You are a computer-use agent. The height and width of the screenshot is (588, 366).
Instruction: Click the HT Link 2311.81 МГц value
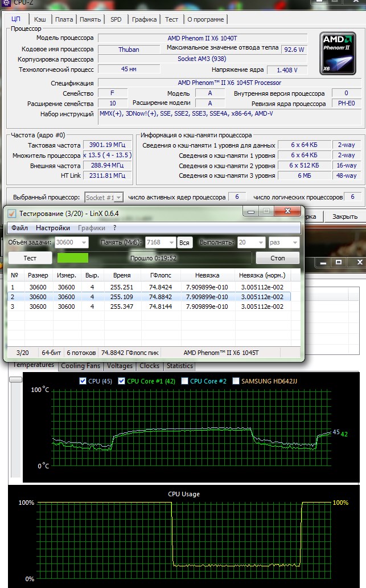(108, 175)
